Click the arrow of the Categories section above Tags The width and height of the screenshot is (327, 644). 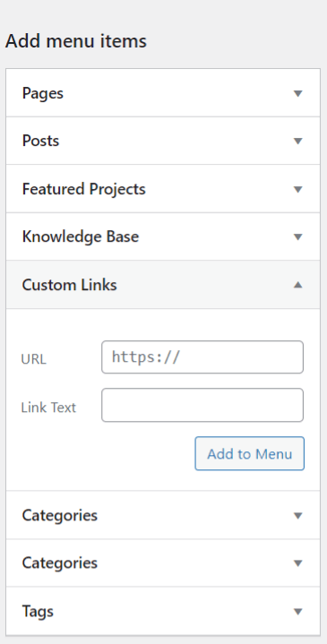point(297,562)
